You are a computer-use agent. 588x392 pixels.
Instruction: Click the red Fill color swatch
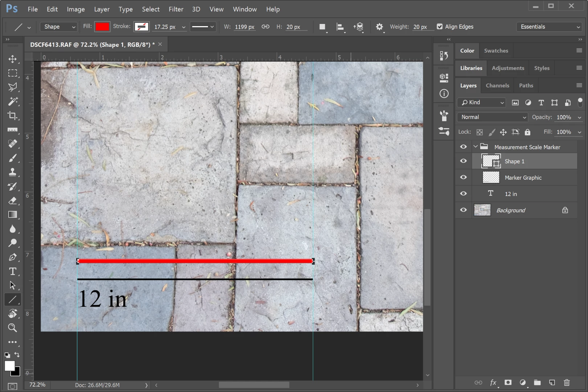click(x=102, y=26)
